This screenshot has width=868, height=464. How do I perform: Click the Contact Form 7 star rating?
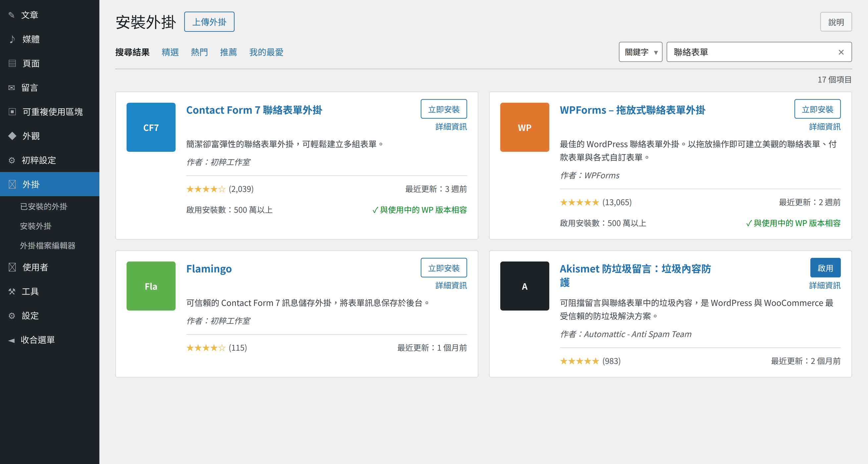point(206,189)
